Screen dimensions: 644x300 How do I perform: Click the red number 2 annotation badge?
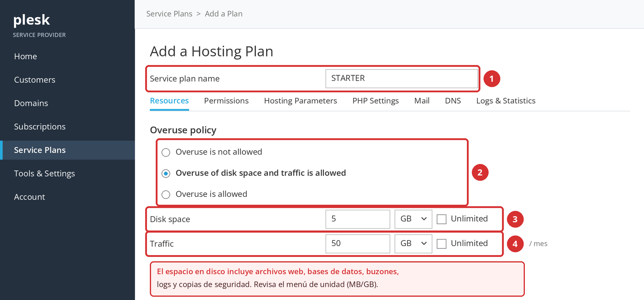[x=480, y=172]
